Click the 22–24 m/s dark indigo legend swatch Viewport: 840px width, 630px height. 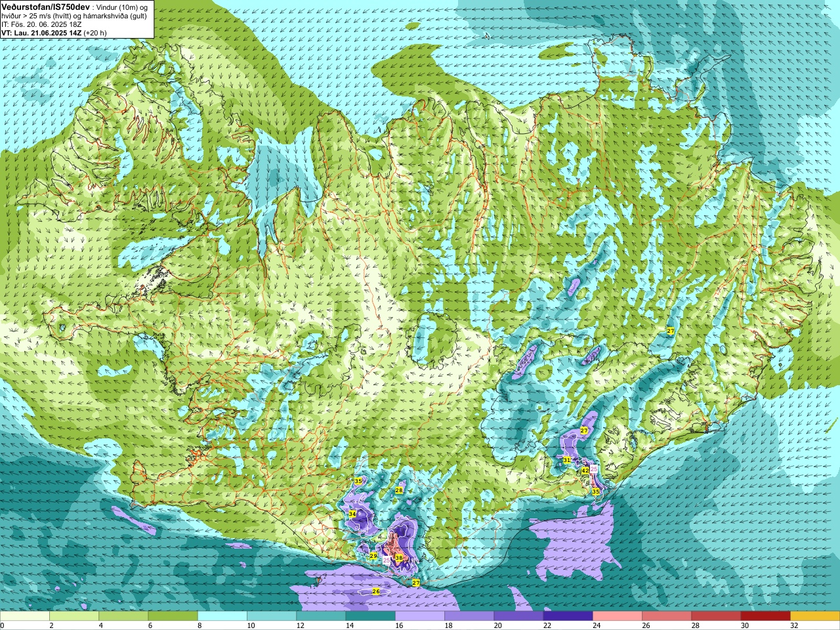568,616
